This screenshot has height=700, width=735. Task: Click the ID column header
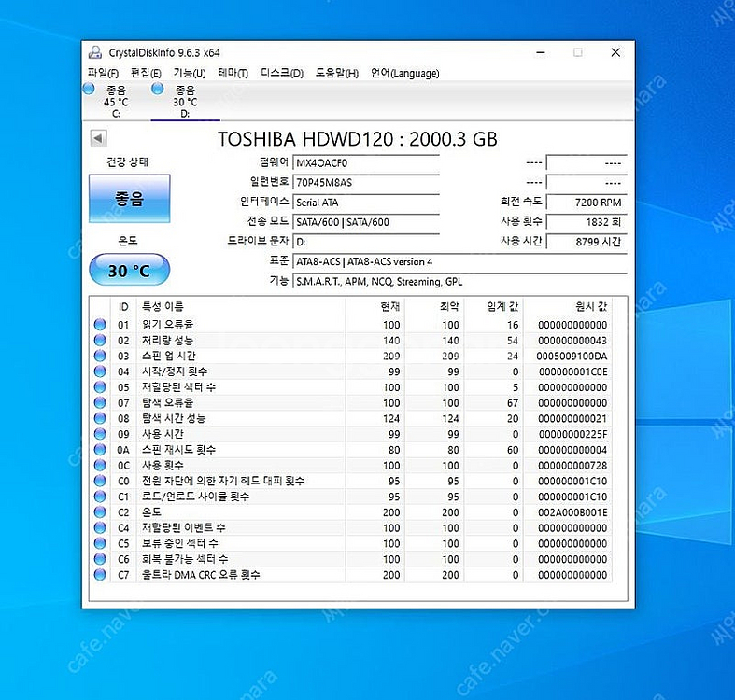123,306
